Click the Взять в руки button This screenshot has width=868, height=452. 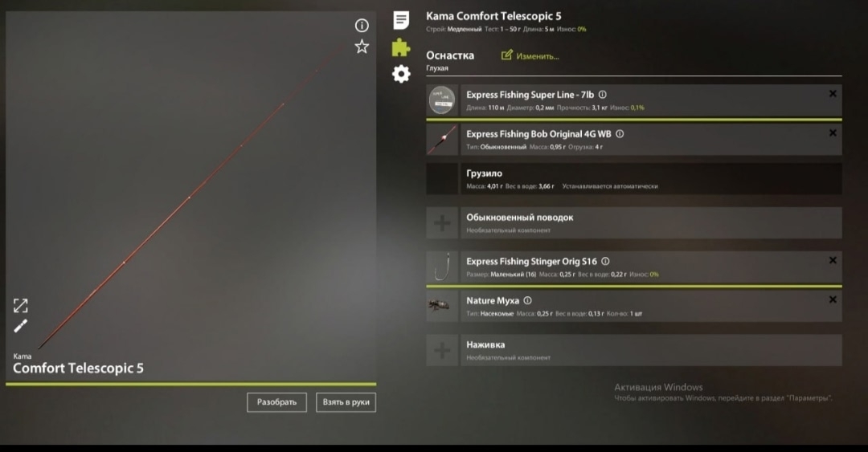coord(346,402)
